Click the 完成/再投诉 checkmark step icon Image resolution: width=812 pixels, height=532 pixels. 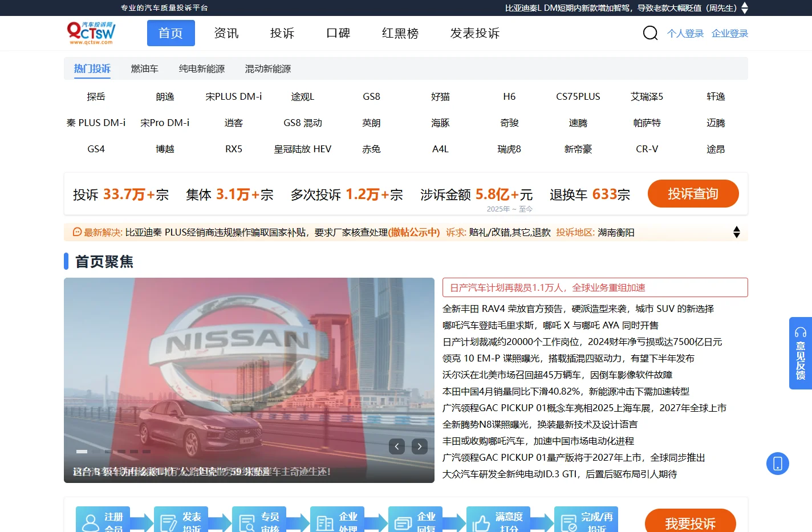(569, 523)
